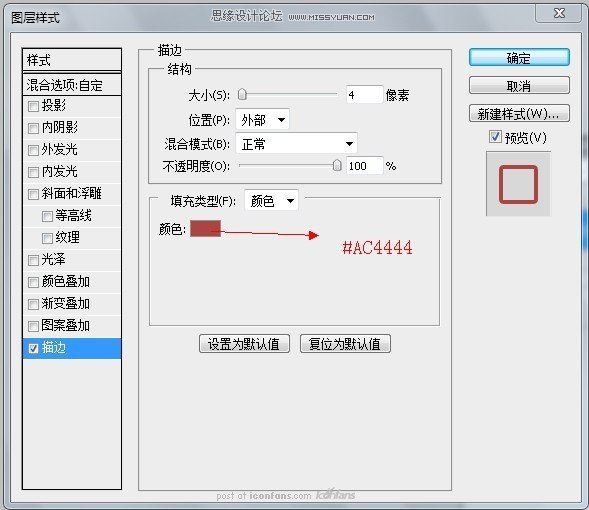Uncheck the 预览(V) preview checkbox
The height and width of the screenshot is (510, 589).
[x=495, y=137]
